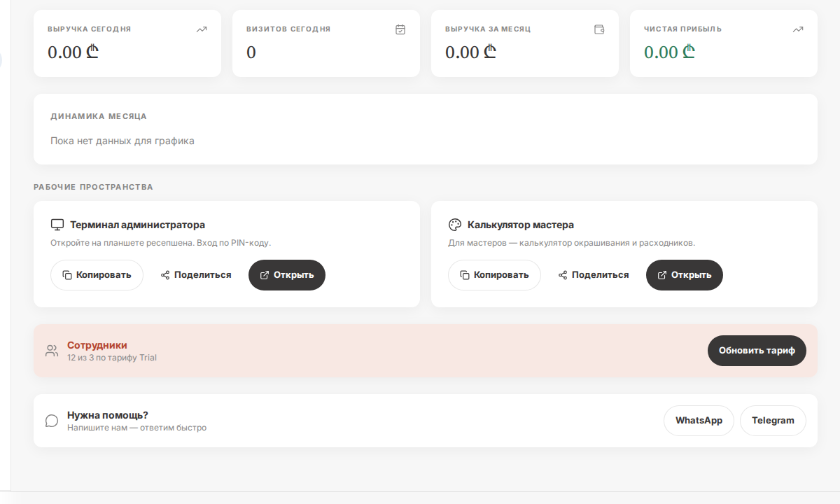Click the chat bubble icon beside Нужна помощь?

click(52, 421)
